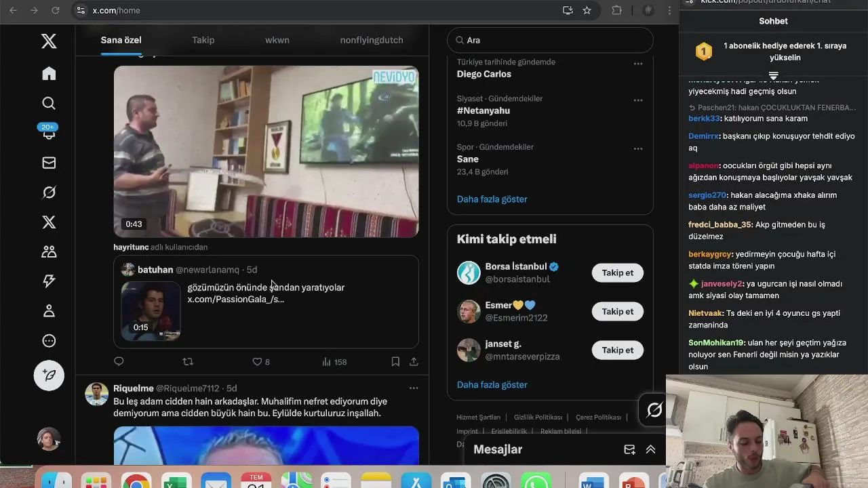Image resolution: width=868 pixels, height=488 pixels.
Task: Open Communities in the sidebar
Action: tap(49, 251)
